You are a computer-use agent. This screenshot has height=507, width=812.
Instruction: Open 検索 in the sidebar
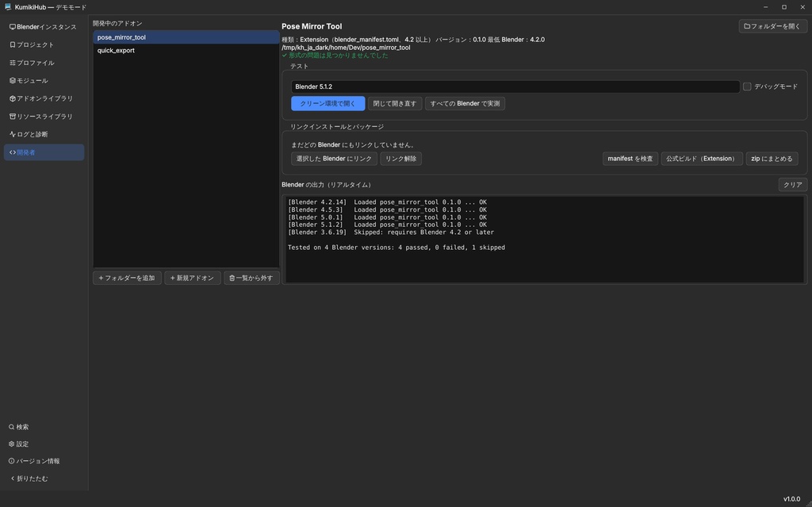click(x=44, y=427)
